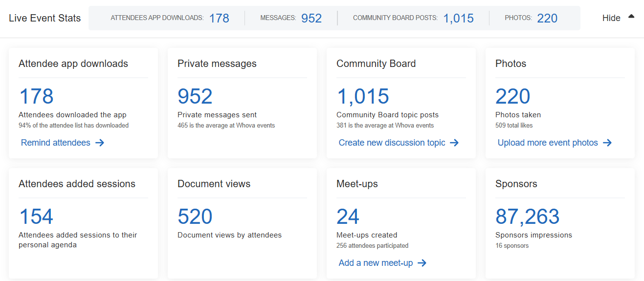Click the 87,263 Sponsors impressions number

tap(527, 216)
